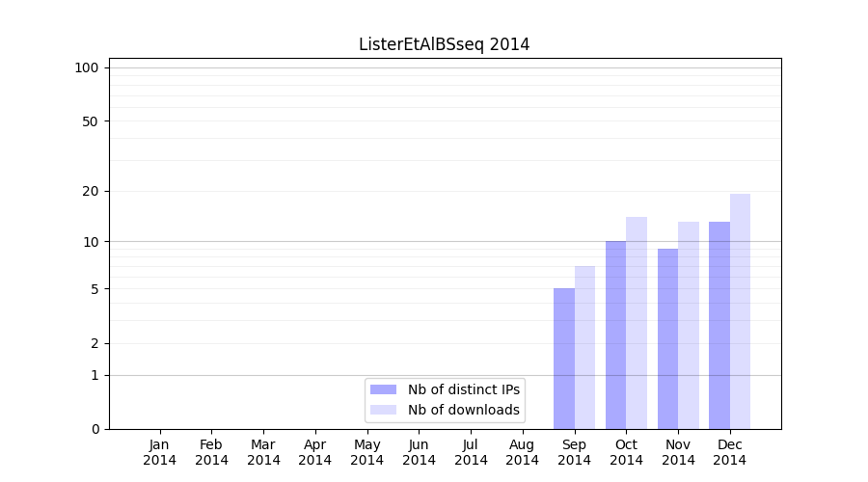Select the Jun 2014 x-axis label

tap(419, 452)
